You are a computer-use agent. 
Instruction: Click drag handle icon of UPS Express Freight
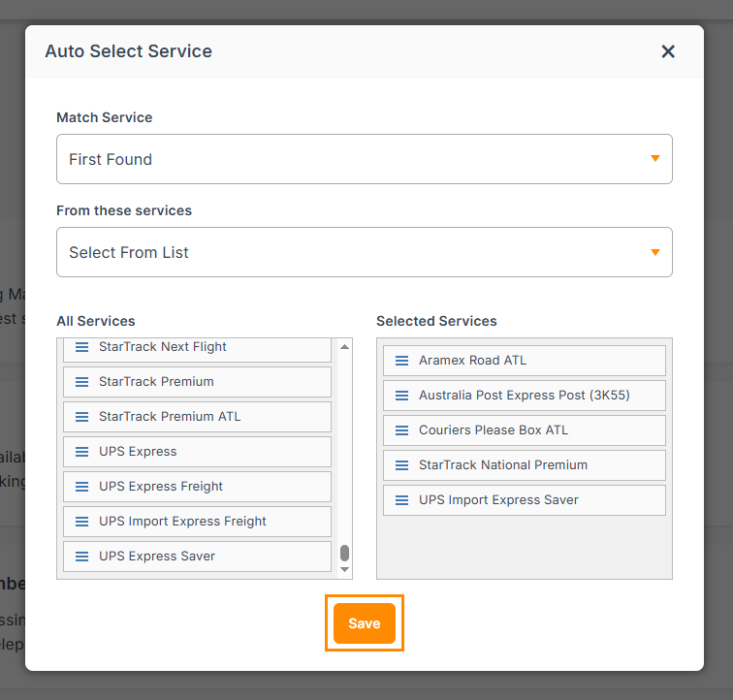click(x=82, y=487)
